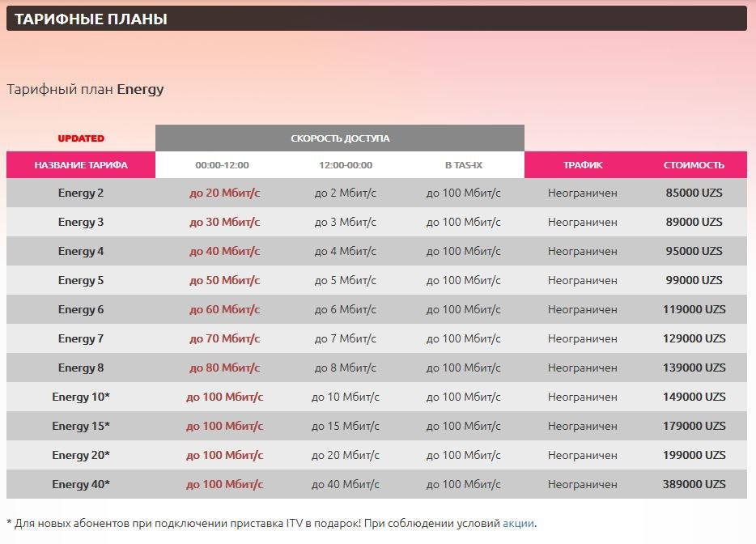Click the 00:00-12:00 column header
Viewport: 756px width, 544px height.
click(x=223, y=165)
